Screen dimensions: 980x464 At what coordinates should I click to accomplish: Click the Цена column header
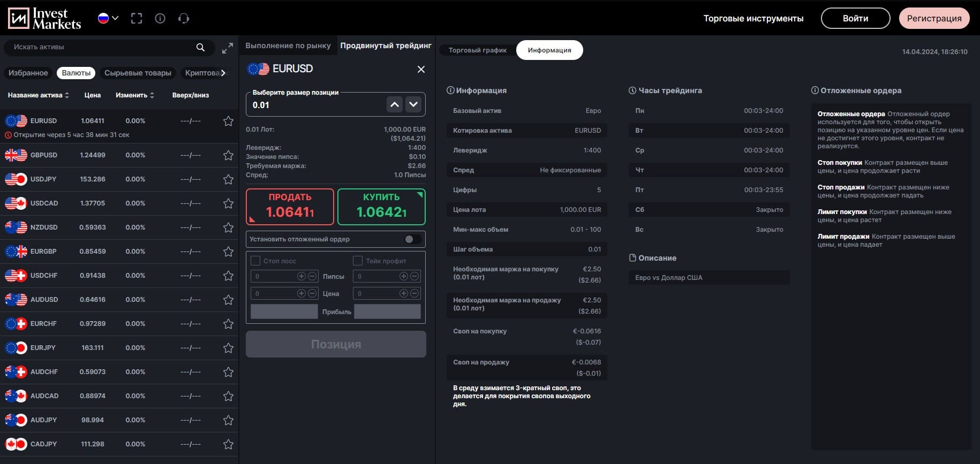(x=93, y=95)
